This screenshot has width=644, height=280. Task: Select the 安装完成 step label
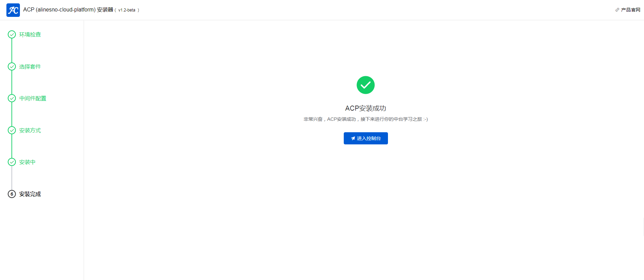click(30, 194)
